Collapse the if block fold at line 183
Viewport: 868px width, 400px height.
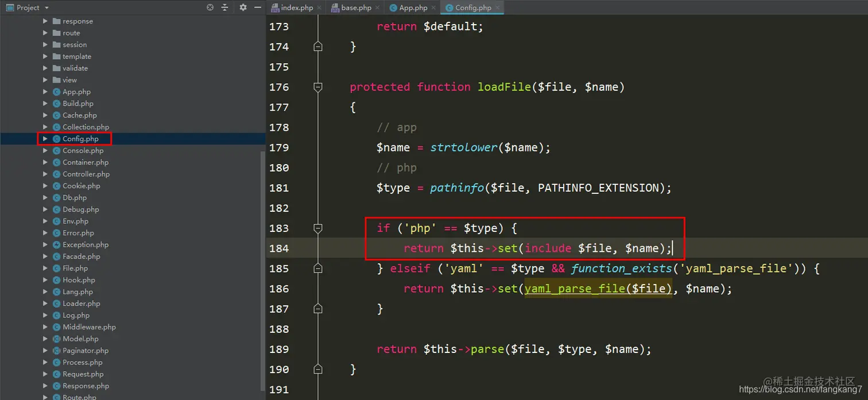[x=318, y=228]
